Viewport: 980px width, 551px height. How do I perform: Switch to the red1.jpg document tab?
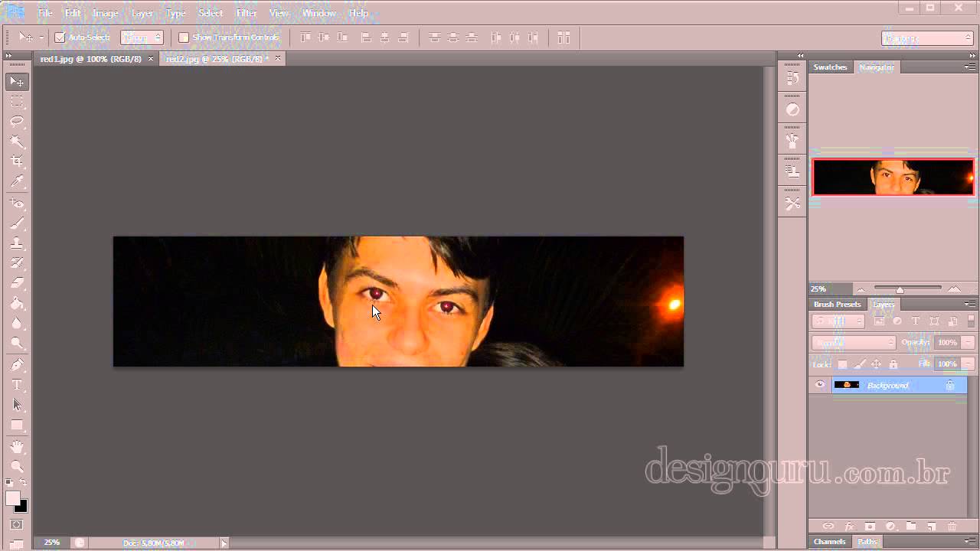tap(90, 59)
